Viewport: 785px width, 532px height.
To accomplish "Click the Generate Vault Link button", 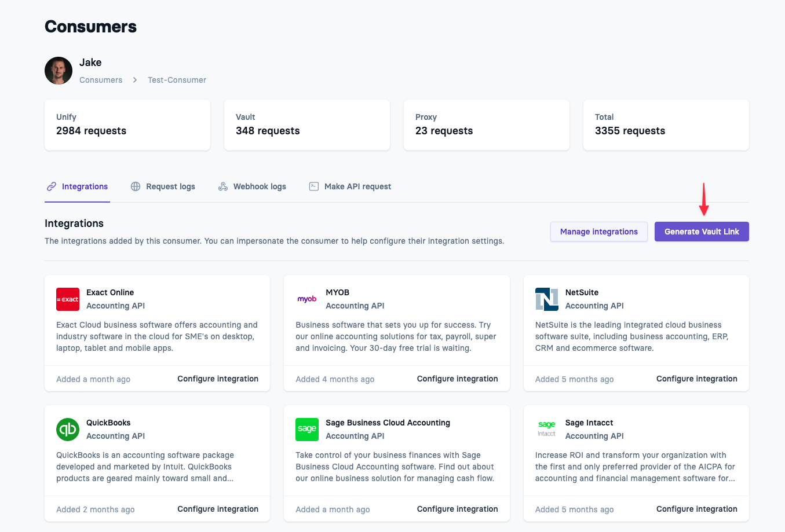I will (702, 232).
